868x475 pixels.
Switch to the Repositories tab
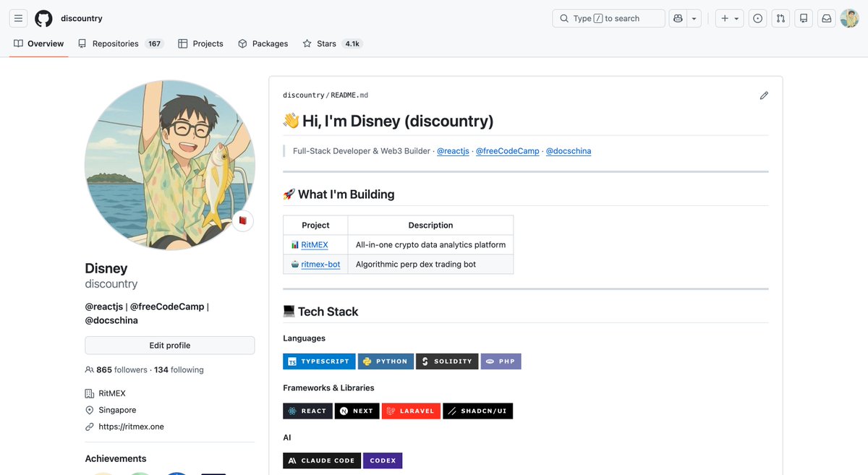pyautogui.click(x=121, y=43)
